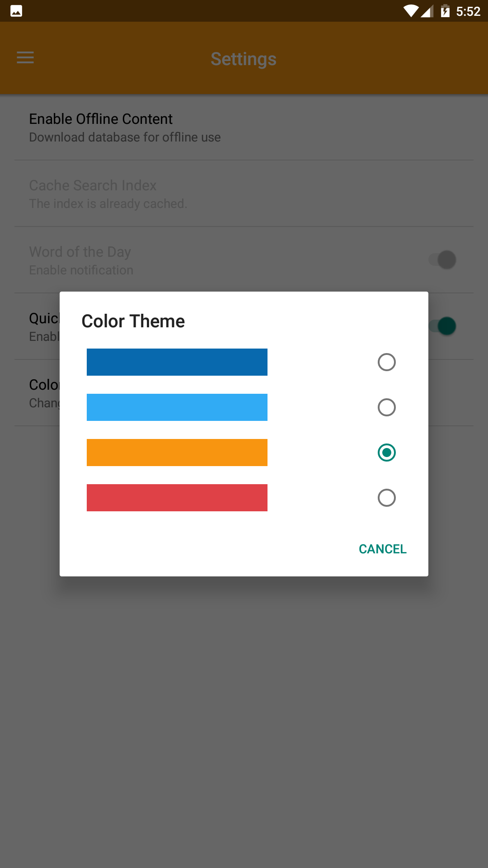
Task: Tap the Settings title in header
Action: pos(244,59)
